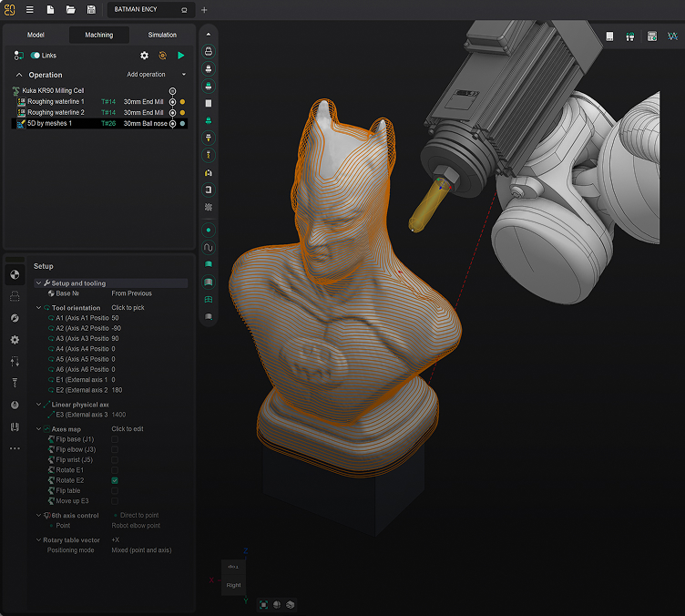Collapse the Axes map group

tap(38, 429)
